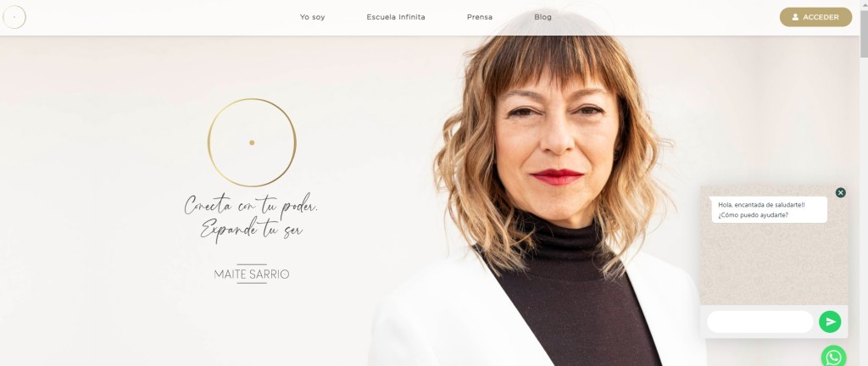This screenshot has height=366, width=868.
Task: Click the 'Conecta con tu poder' tagline
Action: (251, 205)
